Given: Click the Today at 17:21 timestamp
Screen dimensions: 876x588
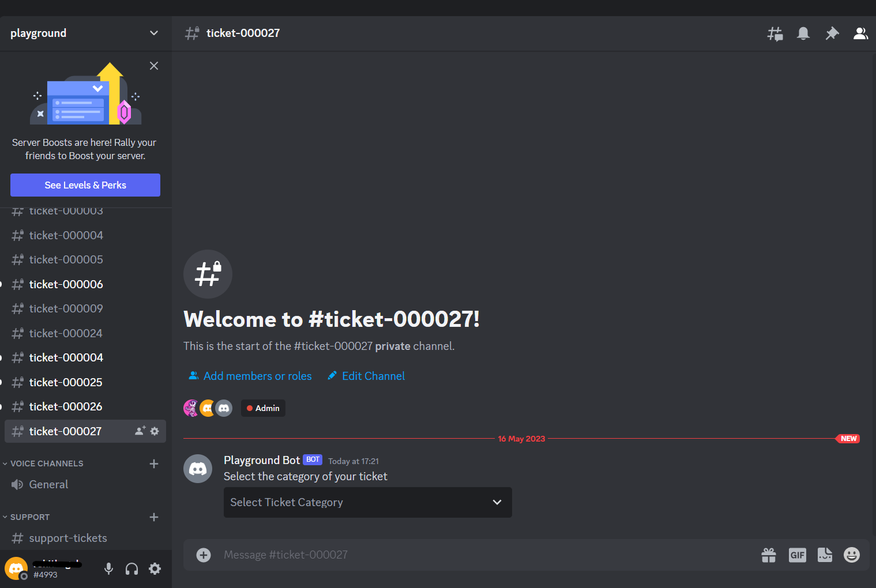Looking at the screenshot, I should click(354, 461).
